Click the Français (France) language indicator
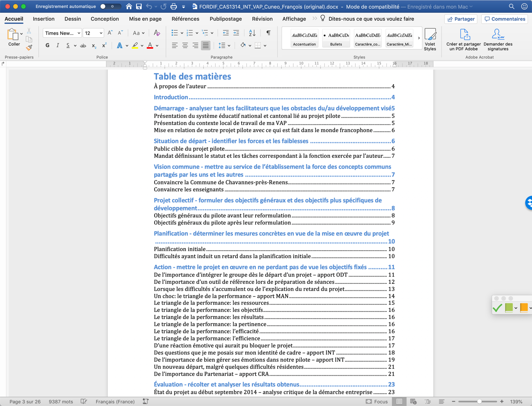 (x=115, y=401)
